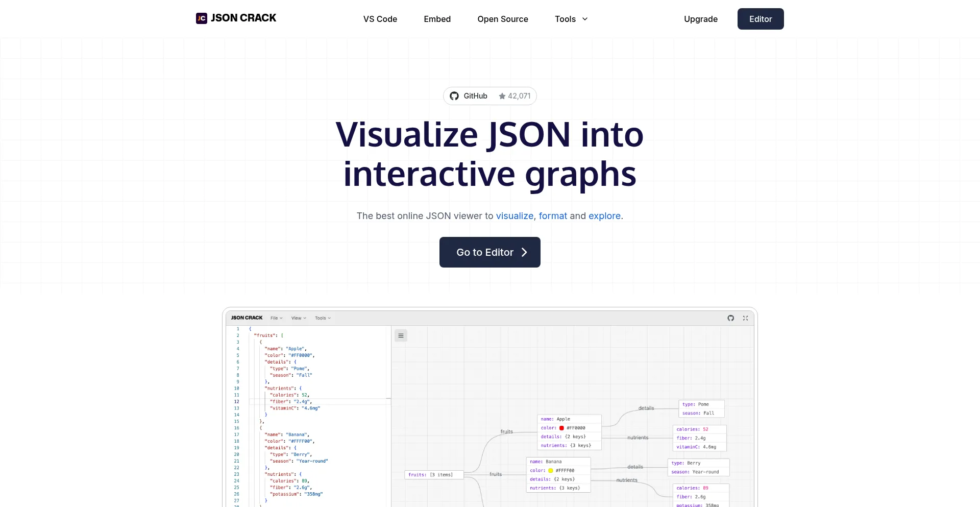The height and width of the screenshot is (507, 980).
Task: Click the red color swatch in Apple node
Action: pos(560,428)
